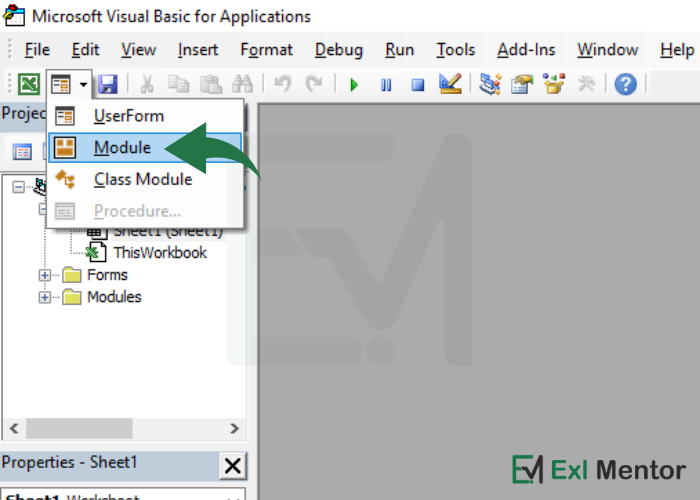The height and width of the screenshot is (500, 700).
Task: Open the Insert menu
Action: click(x=198, y=50)
